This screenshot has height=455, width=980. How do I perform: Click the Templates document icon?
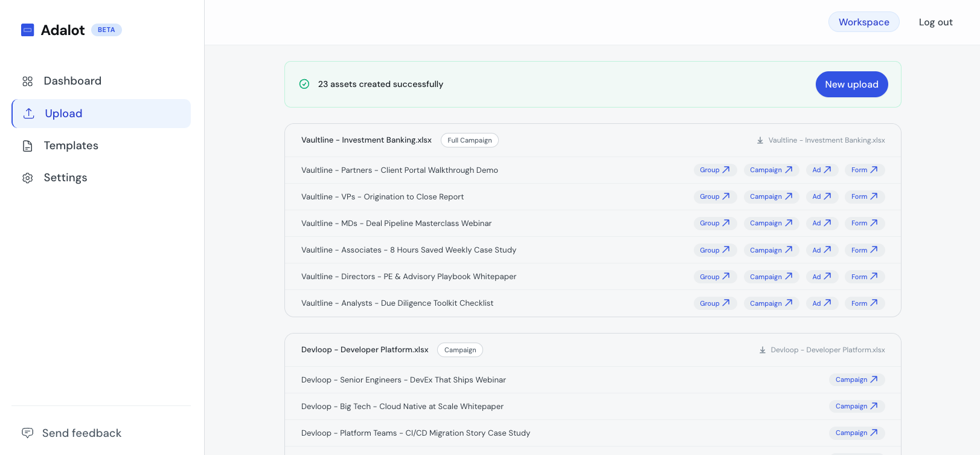tap(28, 146)
